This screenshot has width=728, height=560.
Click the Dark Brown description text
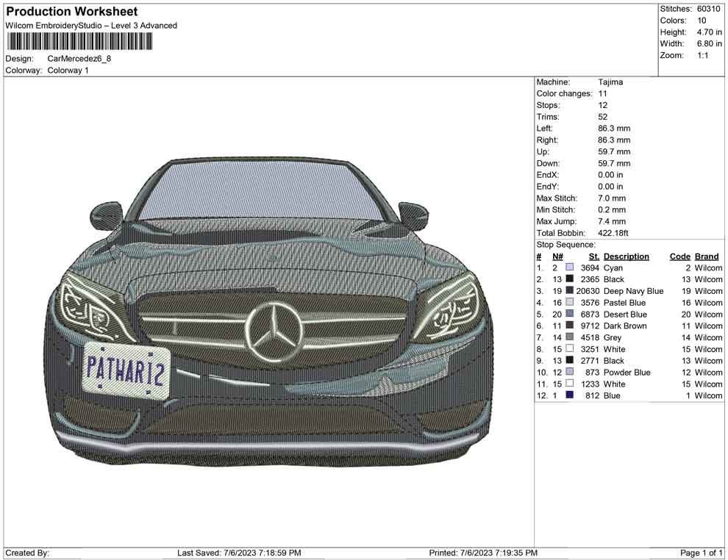[625, 326]
